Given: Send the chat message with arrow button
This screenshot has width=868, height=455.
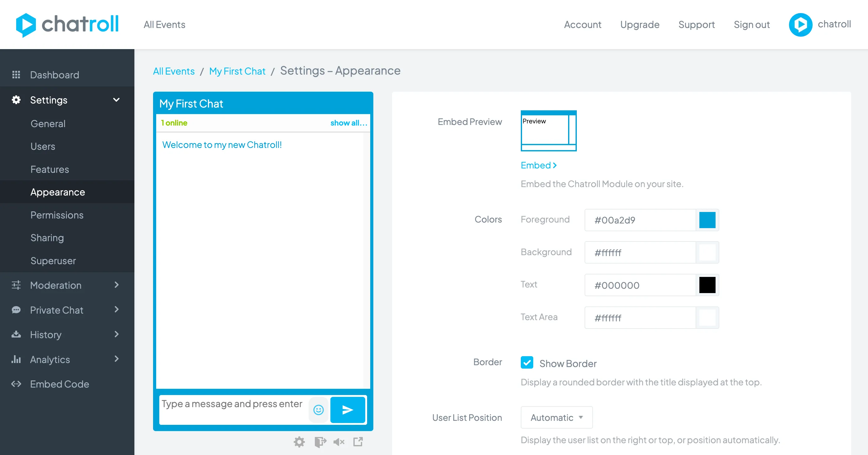Looking at the screenshot, I should tap(348, 410).
